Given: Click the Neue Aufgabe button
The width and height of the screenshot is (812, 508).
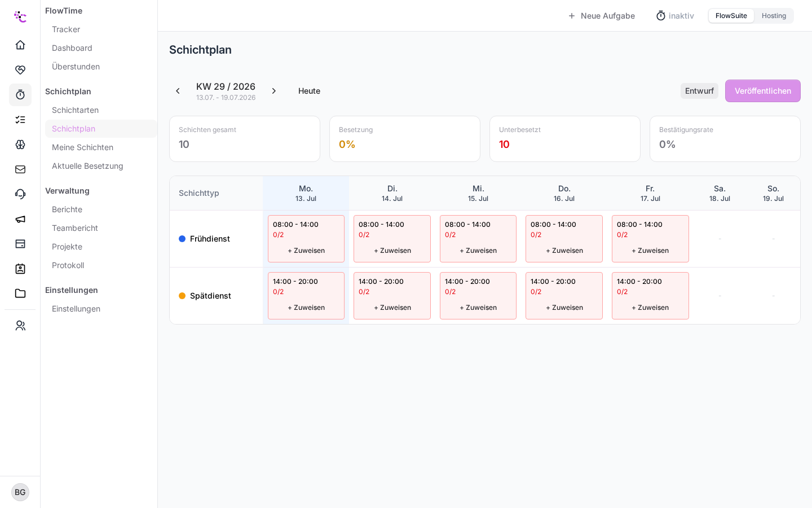Looking at the screenshot, I should (601, 16).
